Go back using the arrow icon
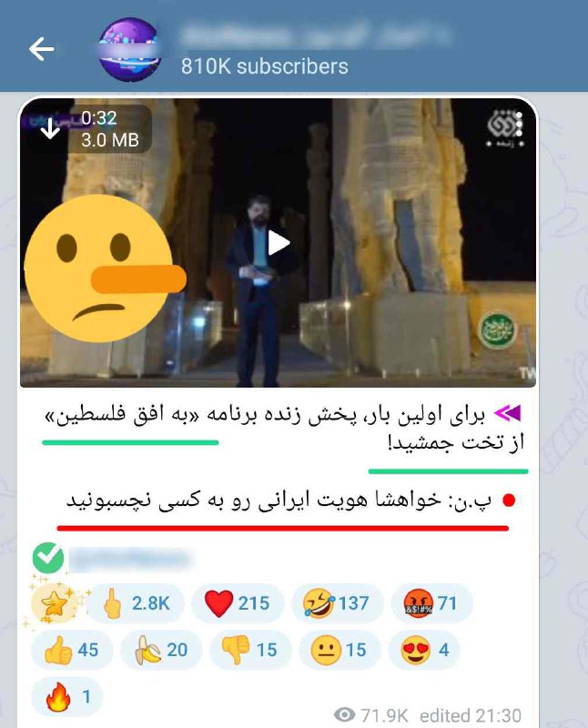 41,49
